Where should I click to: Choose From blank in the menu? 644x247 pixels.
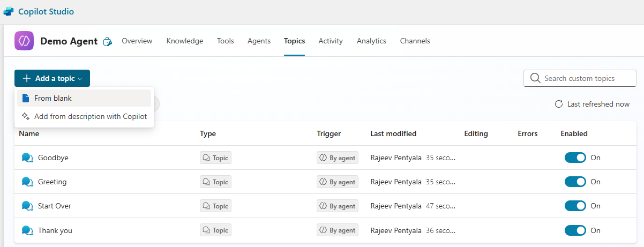pos(53,98)
